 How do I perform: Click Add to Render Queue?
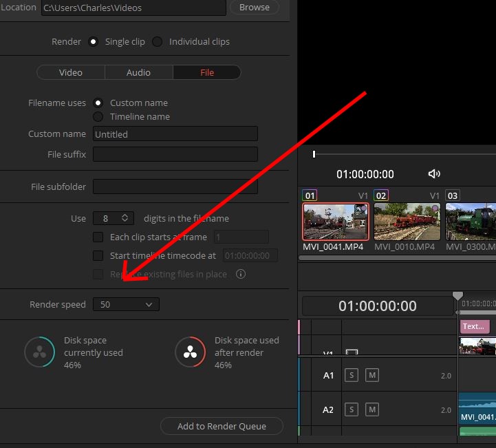[x=222, y=426]
